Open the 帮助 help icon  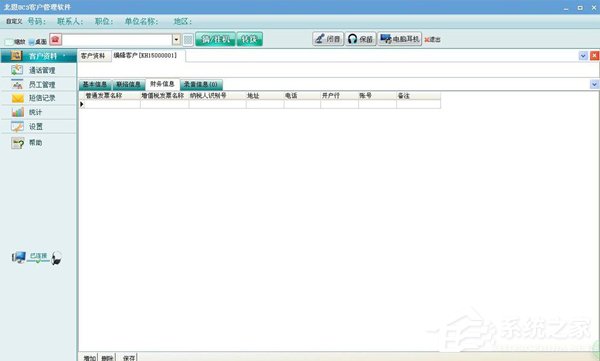[18, 143]
